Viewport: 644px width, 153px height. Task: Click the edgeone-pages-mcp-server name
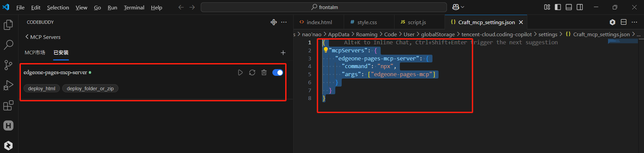point(55,72)
